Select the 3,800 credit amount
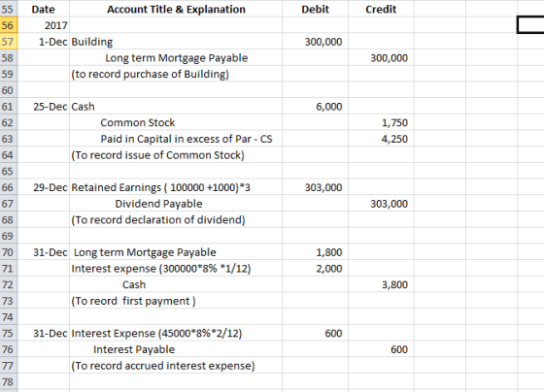The height and width of the screenshot is (392, 544). [x=381, y=285]
